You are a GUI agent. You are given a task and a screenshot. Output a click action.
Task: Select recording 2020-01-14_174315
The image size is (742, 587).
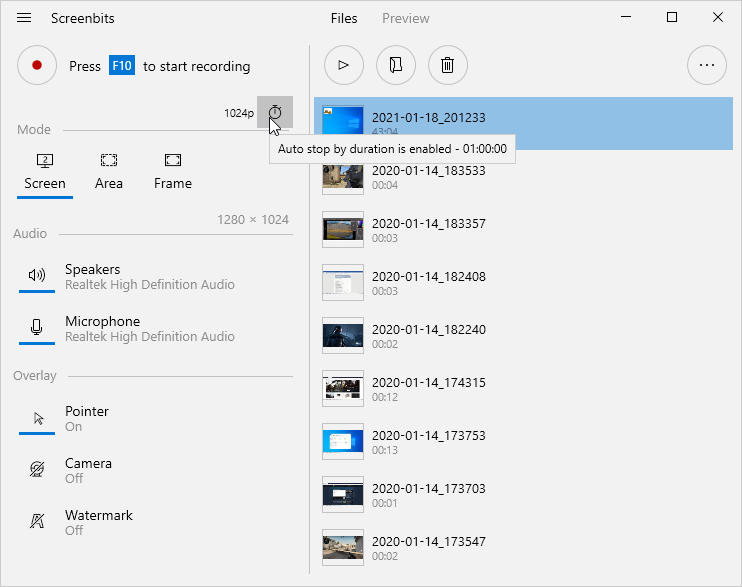pyautogui.click(x=523, y=389)
